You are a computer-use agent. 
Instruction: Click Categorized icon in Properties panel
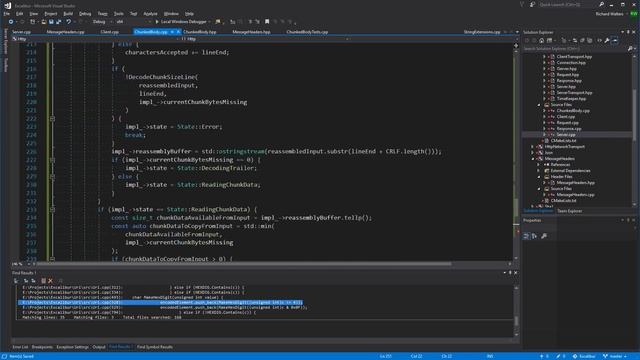point(527,236)
